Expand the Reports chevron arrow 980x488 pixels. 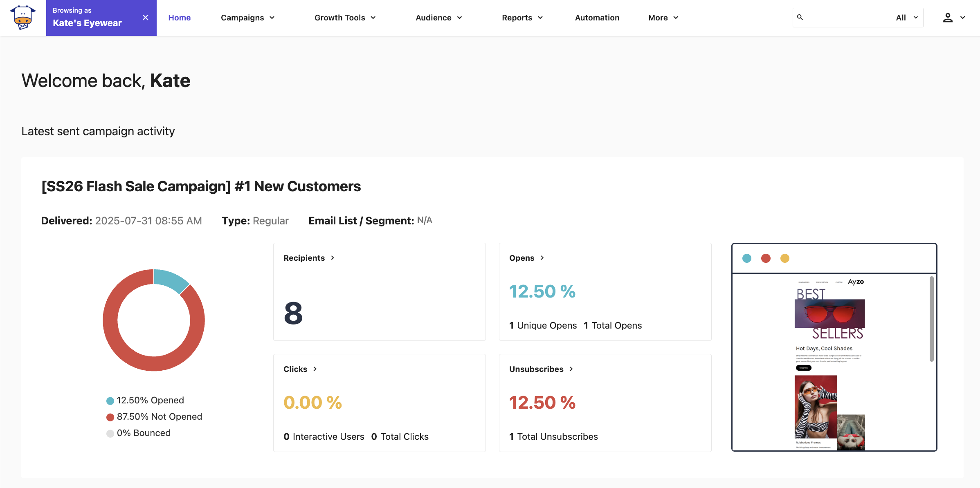(x=540, y=18)
